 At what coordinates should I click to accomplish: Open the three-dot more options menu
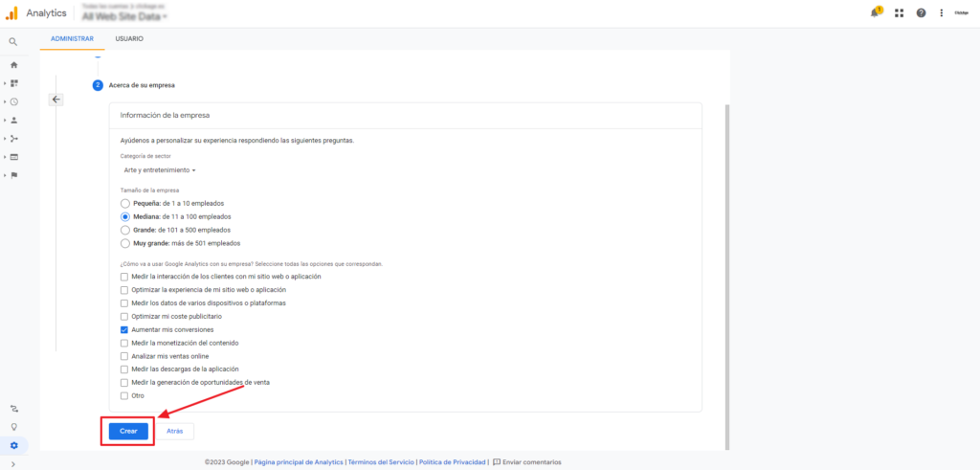point(942,13)
